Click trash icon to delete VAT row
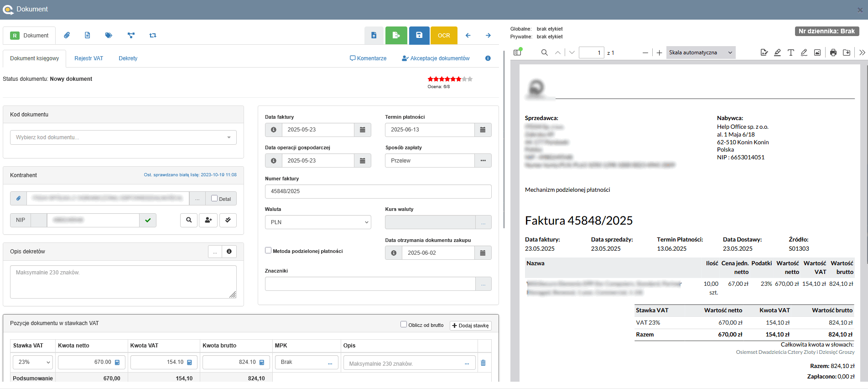 pos(483,363)
